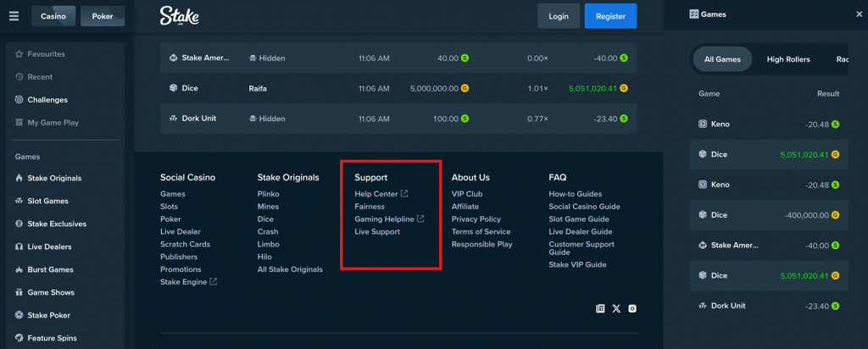
Task: Open the VIP Club link
Action: (x=467, y=194)
